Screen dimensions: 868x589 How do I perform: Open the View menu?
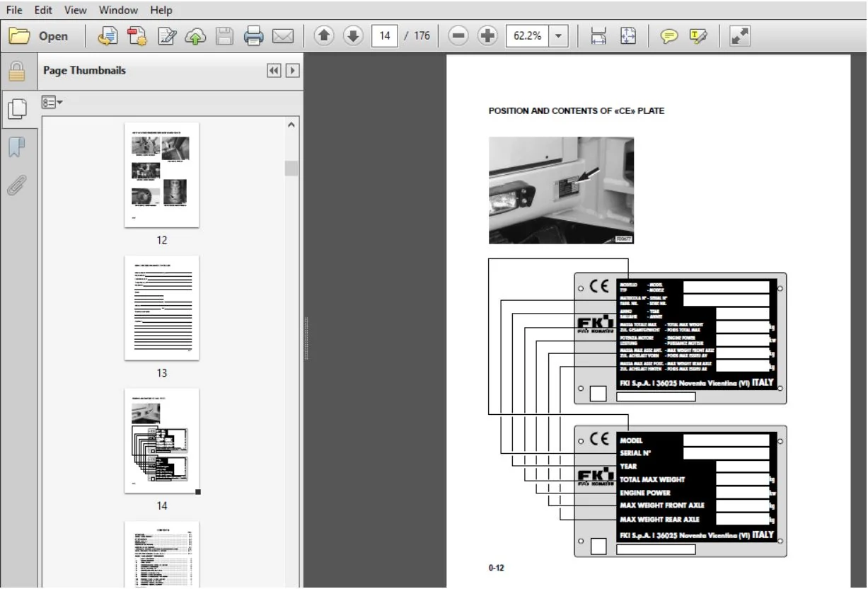[75, 10]
